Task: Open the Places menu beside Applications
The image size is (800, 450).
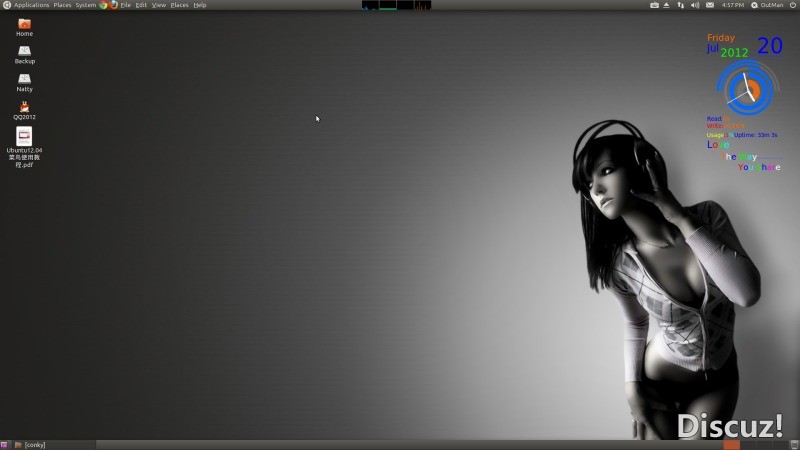Action: coord(62,5)
